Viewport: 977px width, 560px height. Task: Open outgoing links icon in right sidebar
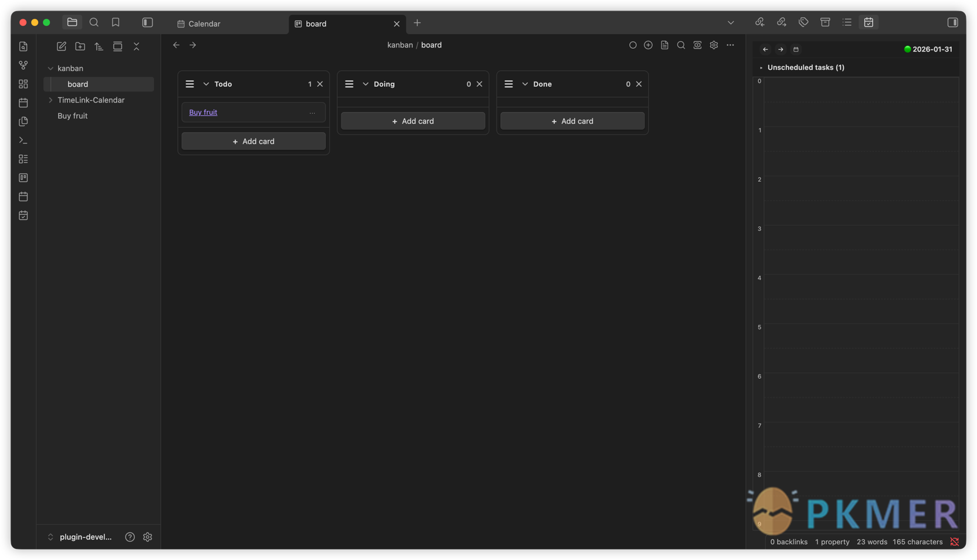click(781, 22)
